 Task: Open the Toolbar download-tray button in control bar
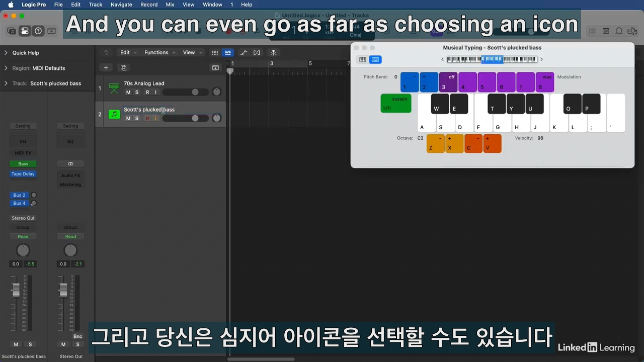pyautogui.click(x=51, y=31)
